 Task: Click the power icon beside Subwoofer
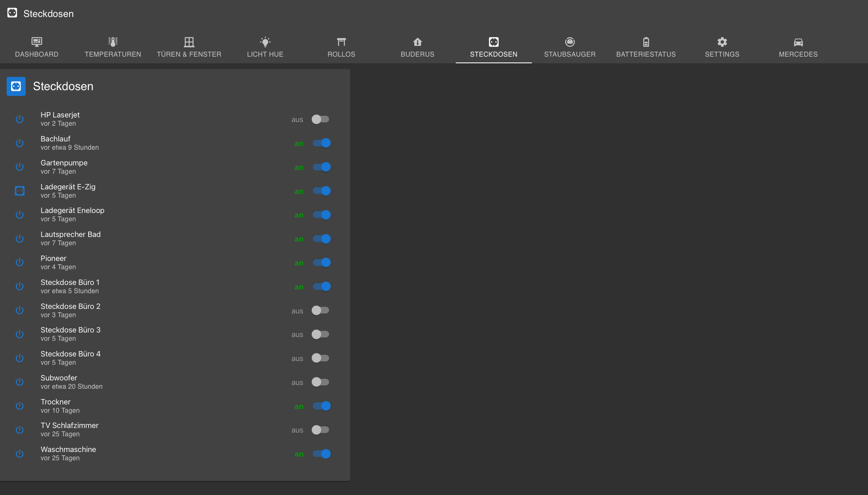19,382
